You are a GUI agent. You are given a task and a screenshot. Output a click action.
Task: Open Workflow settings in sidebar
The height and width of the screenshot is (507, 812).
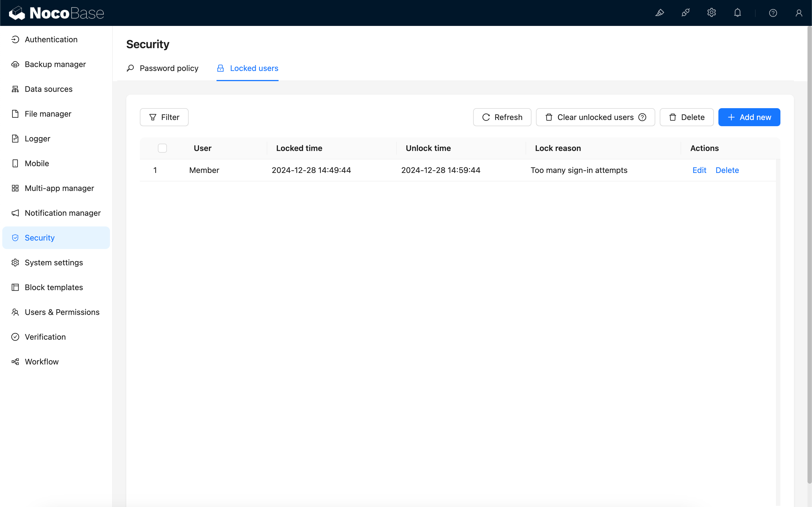pos(42,361)
